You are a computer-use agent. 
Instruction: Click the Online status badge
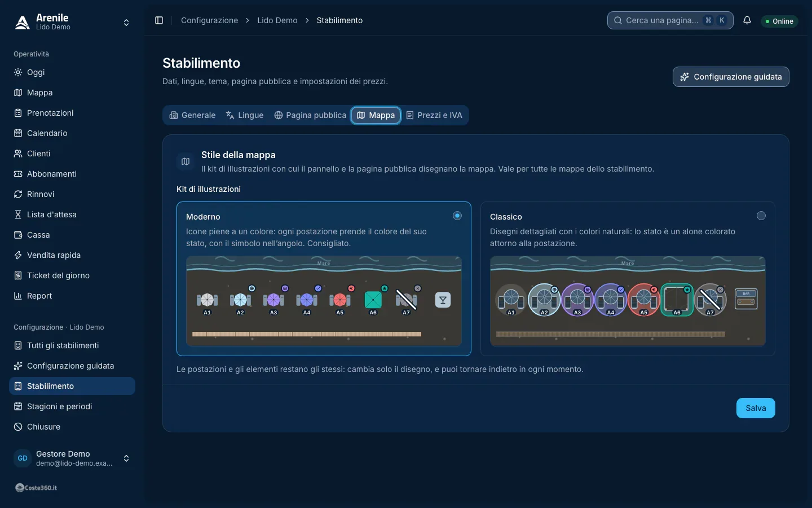(x=779, y=21)
